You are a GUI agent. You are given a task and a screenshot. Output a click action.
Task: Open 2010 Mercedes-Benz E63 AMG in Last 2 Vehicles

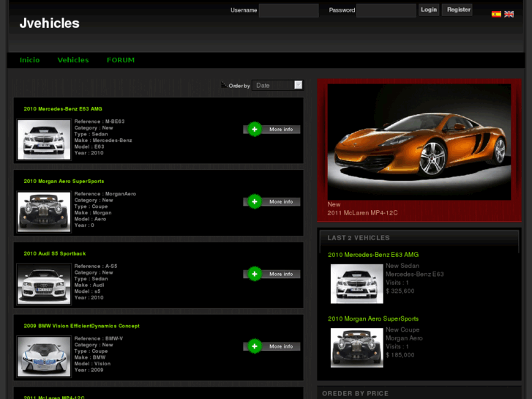click(x=373, y=255)
